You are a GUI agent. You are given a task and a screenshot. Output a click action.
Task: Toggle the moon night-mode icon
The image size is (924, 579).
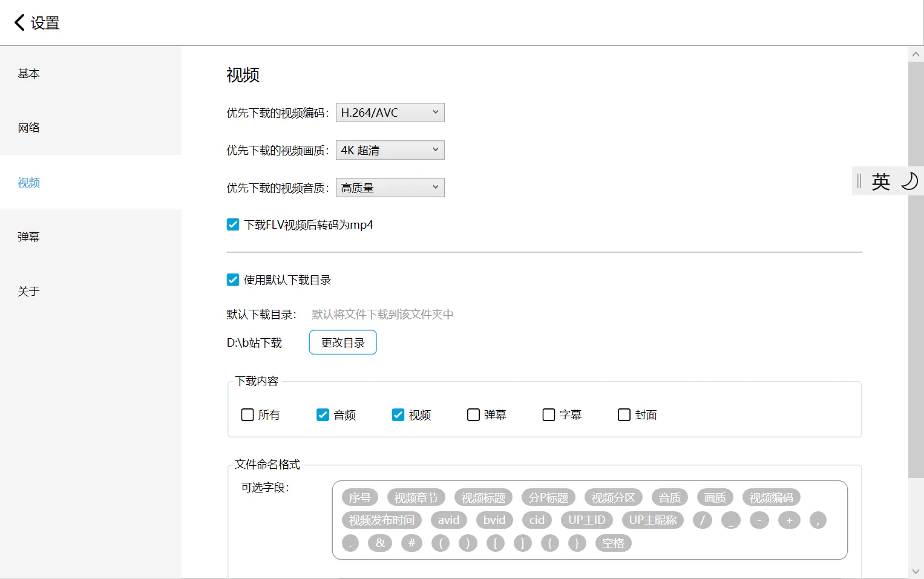909,181
